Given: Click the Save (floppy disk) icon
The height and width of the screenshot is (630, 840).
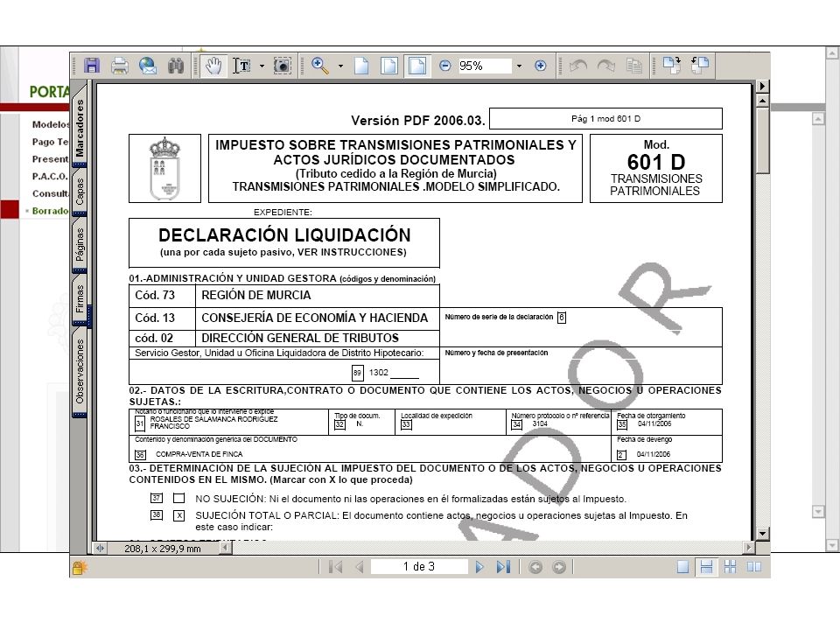Looking at the screenshot, I should pos(92,66).
